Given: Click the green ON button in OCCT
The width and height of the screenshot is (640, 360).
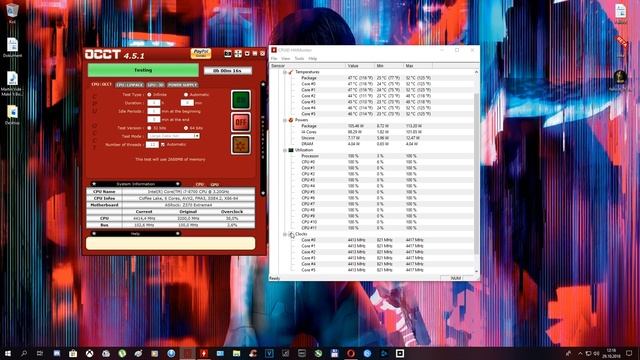Looking at the screenshot, I should click(x=241, y=100).
